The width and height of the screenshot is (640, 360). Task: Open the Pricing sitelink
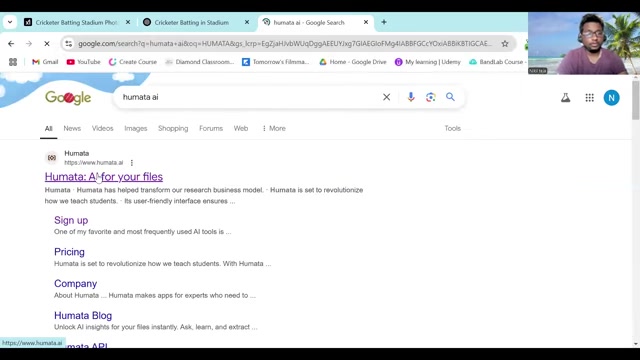pyautogui.click(x=69, y=252)
